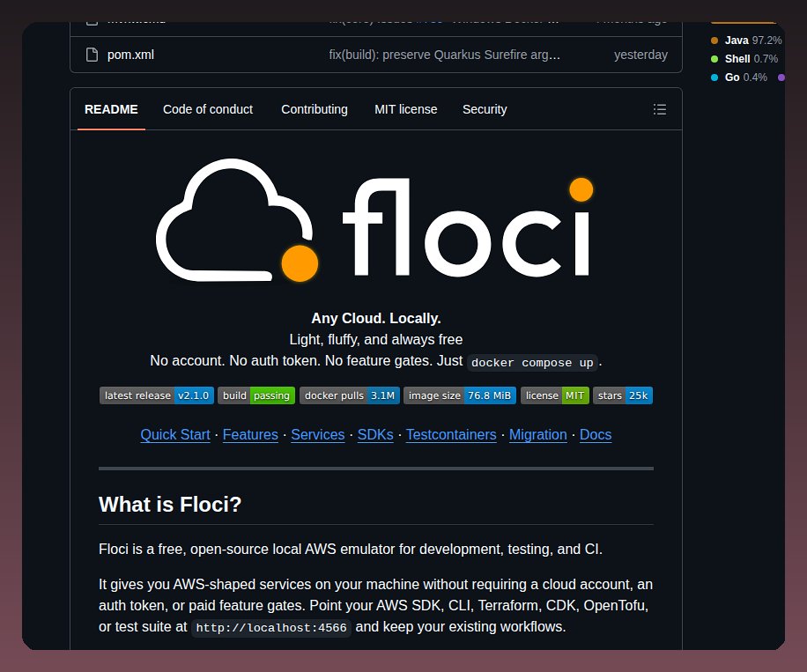Click the 'What is Floci?' heading
The width and height of the screenshot is (807, 672).
(170, 505)
